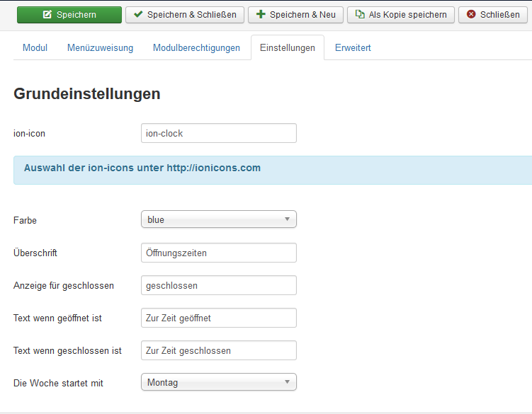Click the Text wenn geöffnet ist field

point(219,318)
